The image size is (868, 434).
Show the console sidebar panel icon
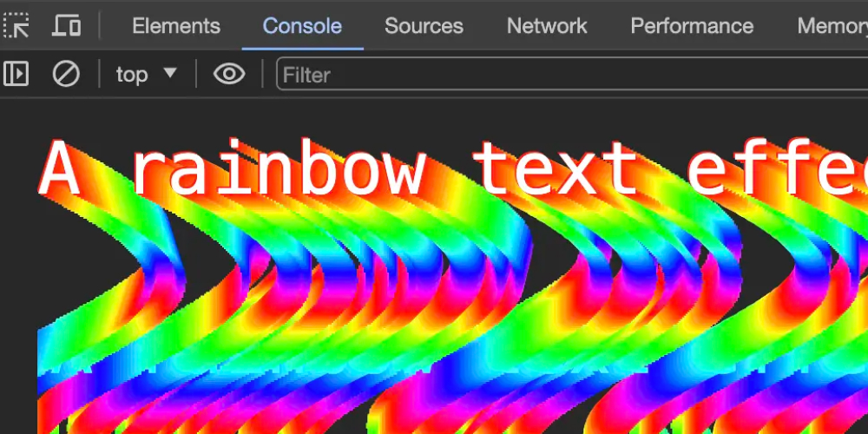click(16, 75)
